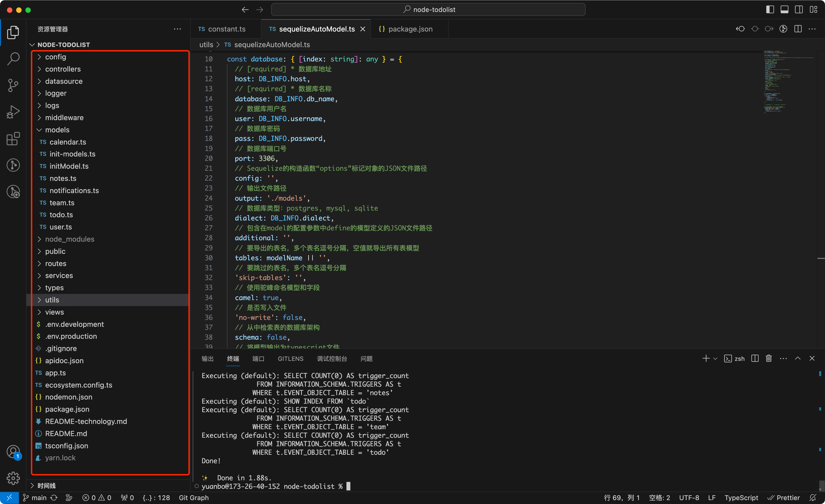
Task: Toggle the bottom panel layout button
Action: click(784, 9)
